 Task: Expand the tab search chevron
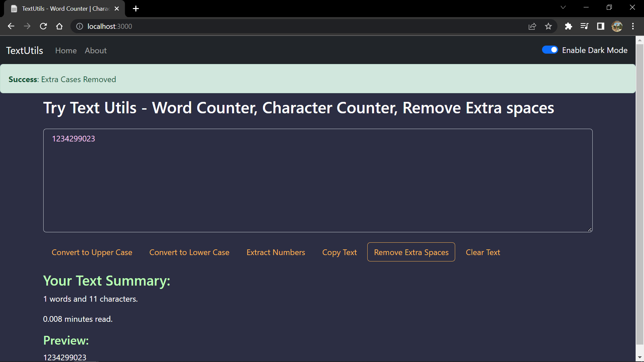(563, 7)
